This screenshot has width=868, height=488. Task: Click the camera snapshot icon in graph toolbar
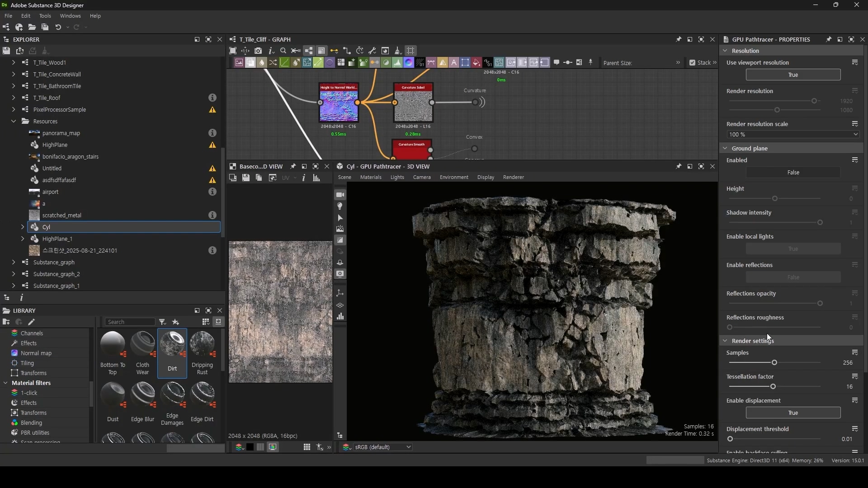258,51
